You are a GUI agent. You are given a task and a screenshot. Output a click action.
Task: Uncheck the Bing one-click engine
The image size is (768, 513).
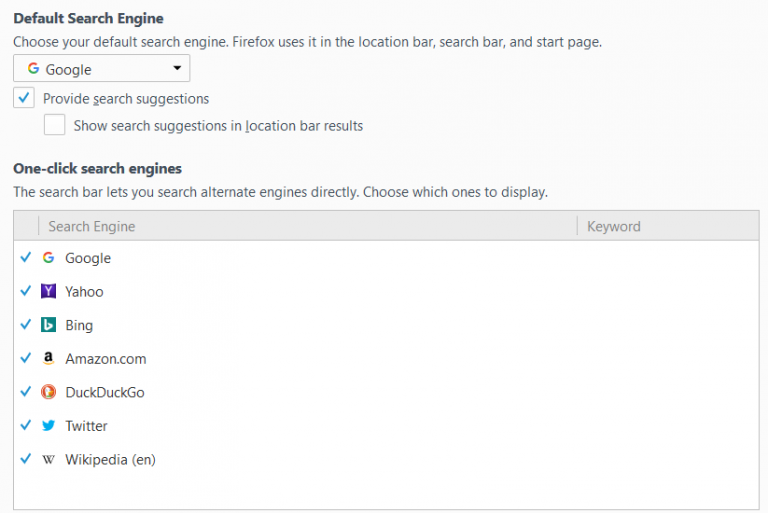point(25,324)
